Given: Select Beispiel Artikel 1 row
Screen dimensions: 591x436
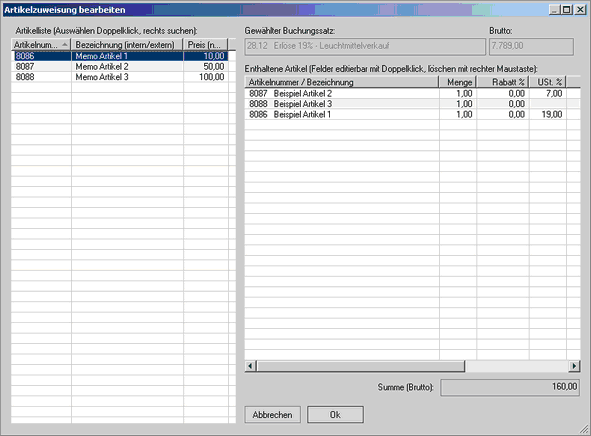Looking at the screenshot, I should 412,114.
